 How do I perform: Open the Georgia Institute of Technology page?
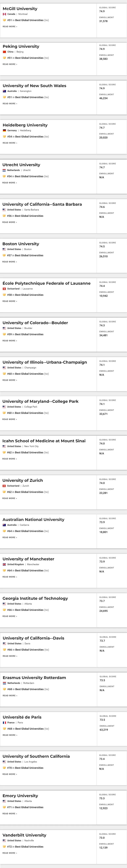tap(35, 598)
